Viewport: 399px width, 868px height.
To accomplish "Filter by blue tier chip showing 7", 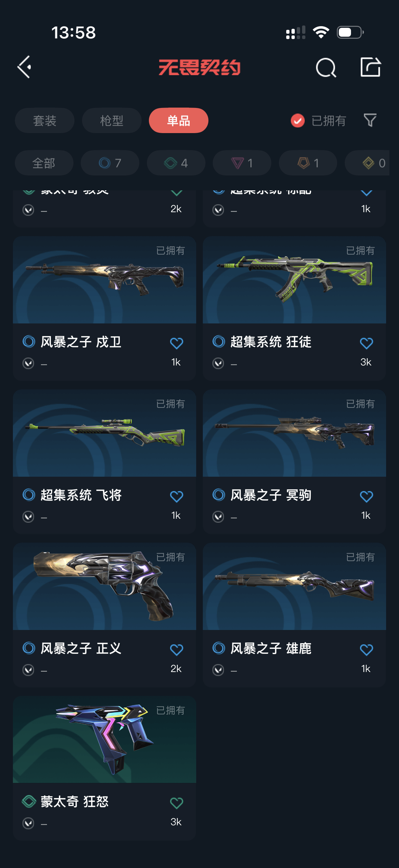I will point(110,163).
